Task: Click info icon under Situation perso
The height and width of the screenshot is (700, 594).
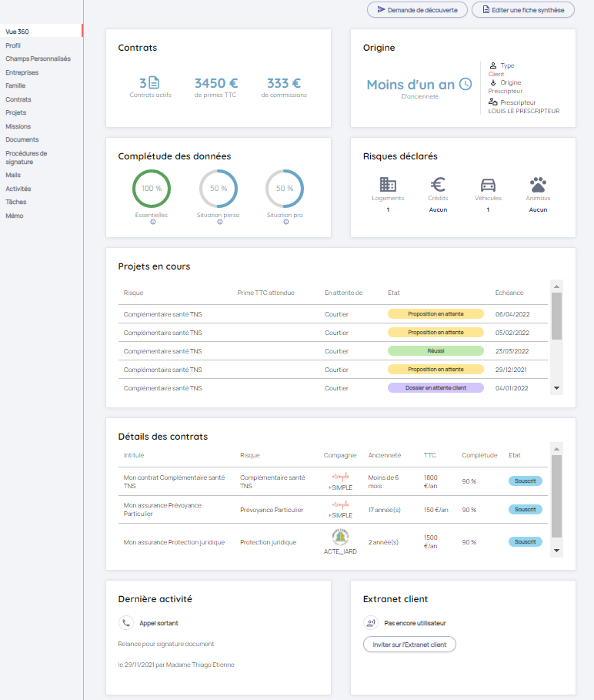Action: [x=219, y=223]
